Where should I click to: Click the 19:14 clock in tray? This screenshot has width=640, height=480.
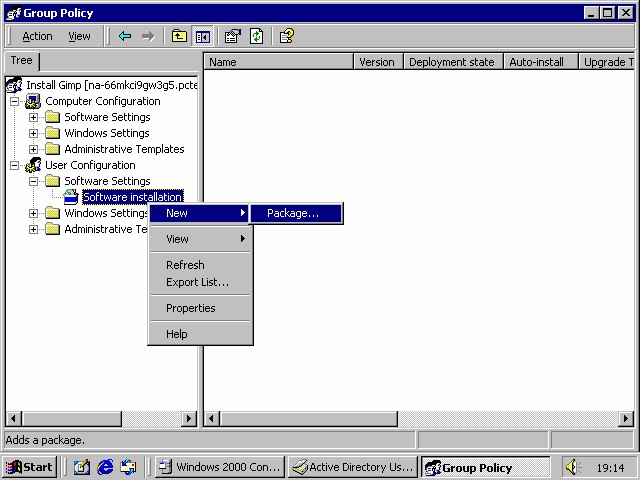tap(611, 468)
